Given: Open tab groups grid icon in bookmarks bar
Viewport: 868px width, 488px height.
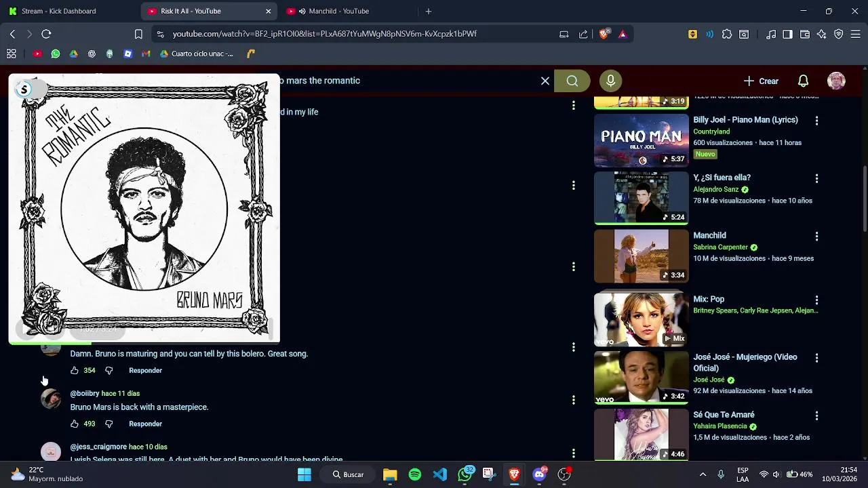Looking at the screenshot, I should 12,54.
